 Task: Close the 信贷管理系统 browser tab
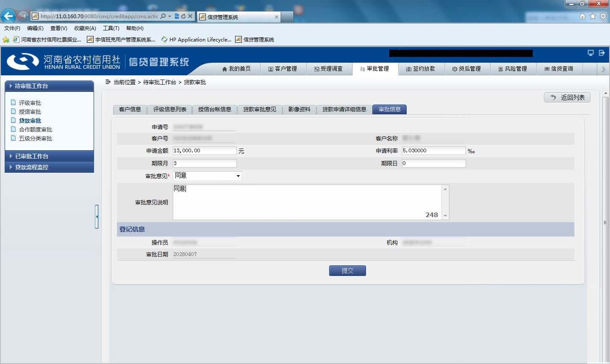277,17
